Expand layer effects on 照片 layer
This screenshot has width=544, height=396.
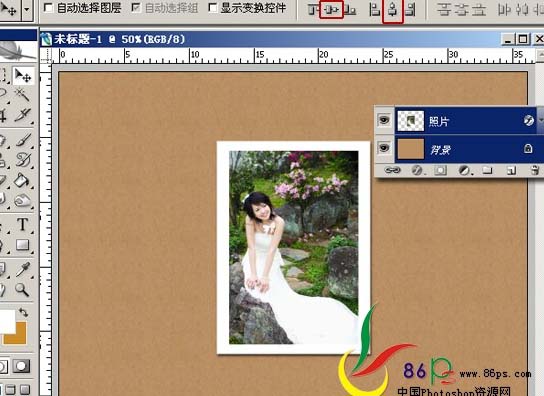point(541,120)
